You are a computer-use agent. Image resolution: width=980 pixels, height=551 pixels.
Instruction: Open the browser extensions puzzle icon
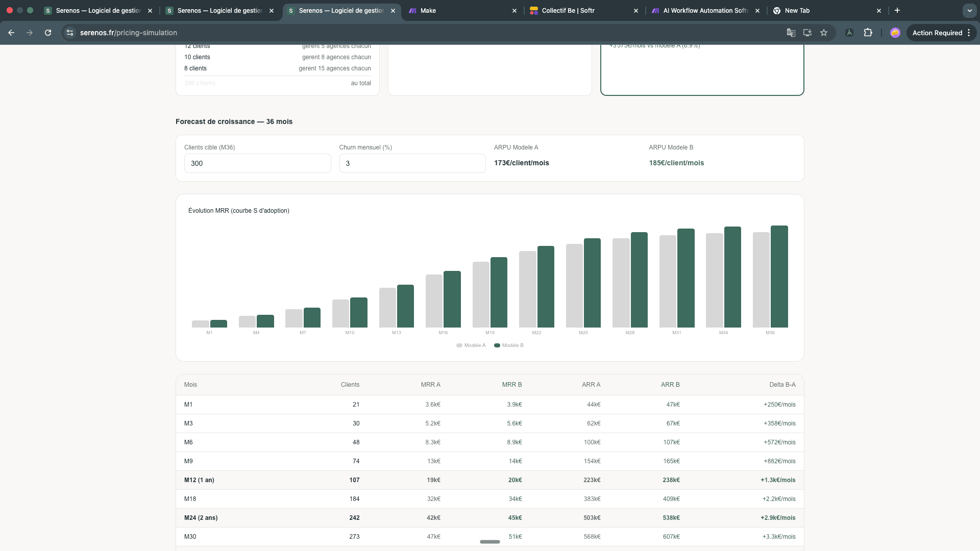coord(868,33)
